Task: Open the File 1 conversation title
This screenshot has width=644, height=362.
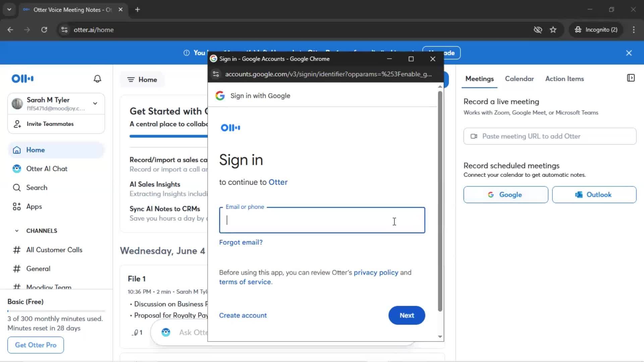Action: (x=137, y=279)
